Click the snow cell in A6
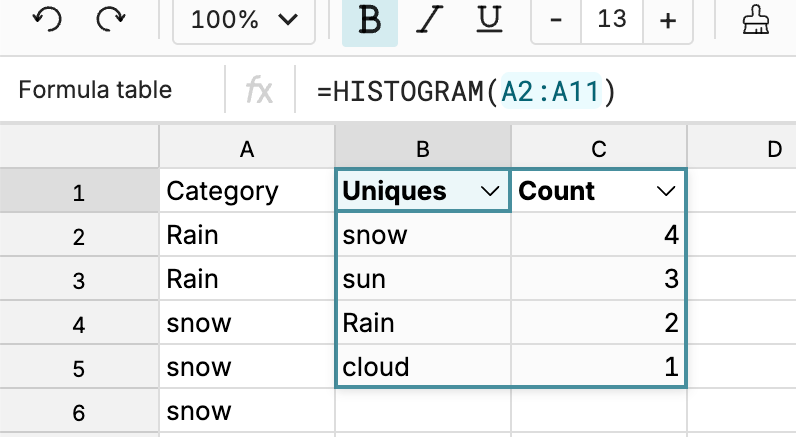 (x=247, y=411)
